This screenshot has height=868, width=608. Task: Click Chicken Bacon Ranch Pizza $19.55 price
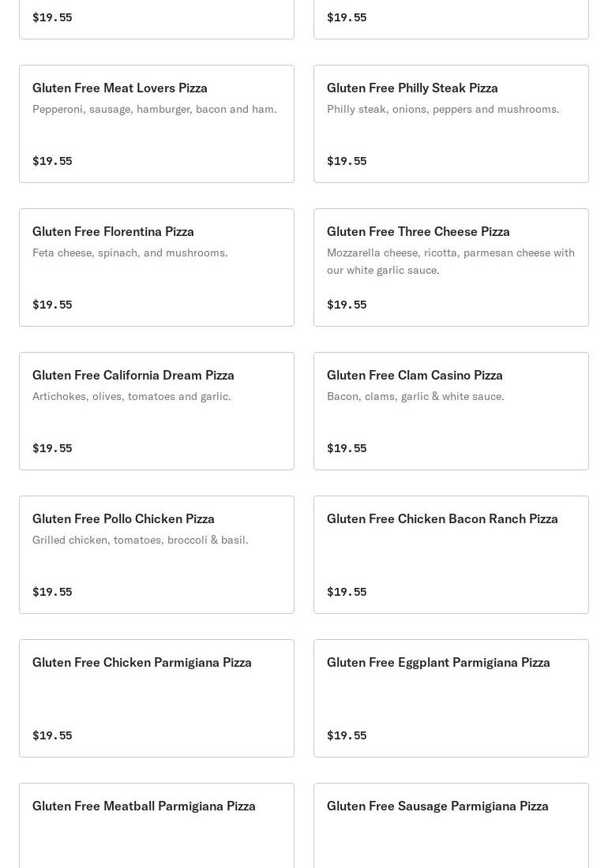click(347, 592)
